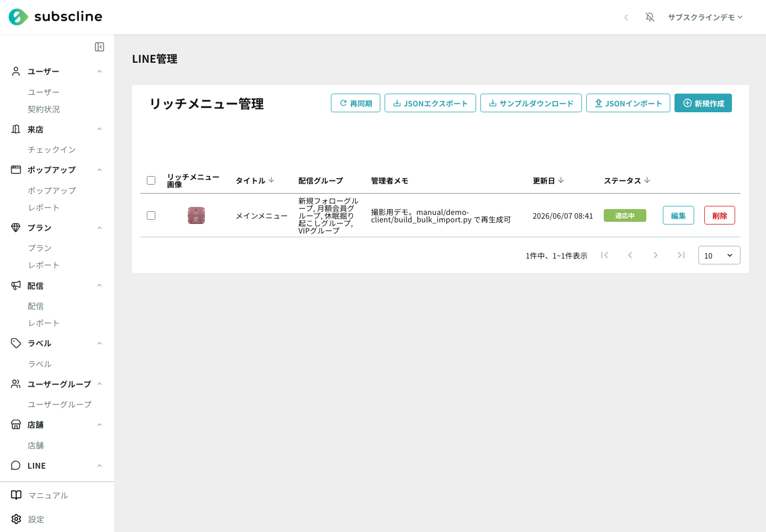Collapse the 店舗 section chevron

coord(99,425)
